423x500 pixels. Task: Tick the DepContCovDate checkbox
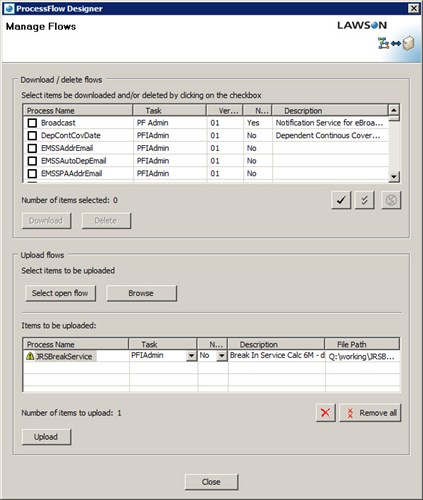point(32,136)
